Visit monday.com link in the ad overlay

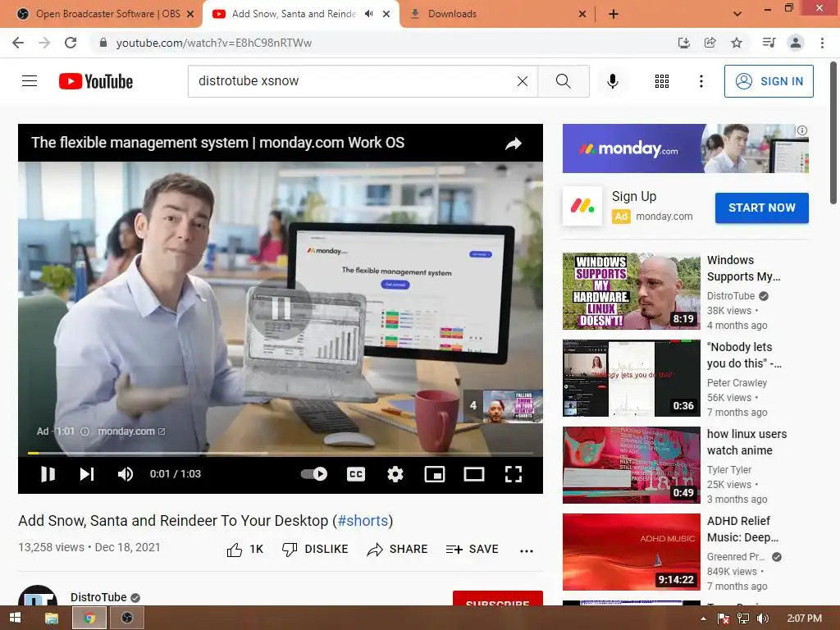pos(131,431)
